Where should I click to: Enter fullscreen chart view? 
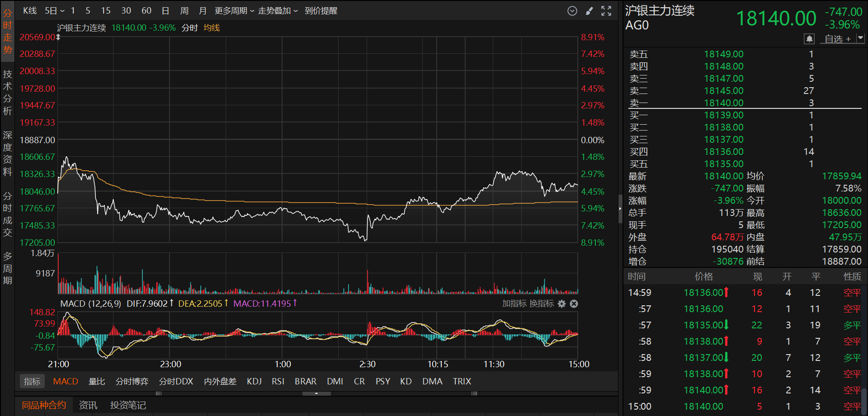click(606, 11)
